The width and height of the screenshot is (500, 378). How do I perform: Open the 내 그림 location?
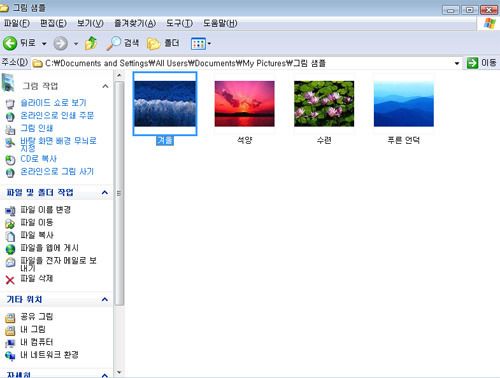pos(33,329)
